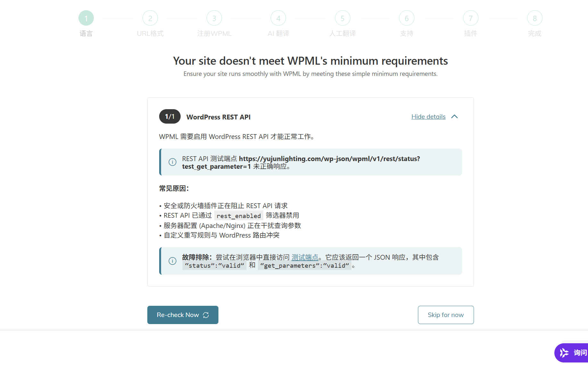This screenshot has width=588, height=366.
Task: Click the 自定义重写规则 cause line
Action: point(219,235)
